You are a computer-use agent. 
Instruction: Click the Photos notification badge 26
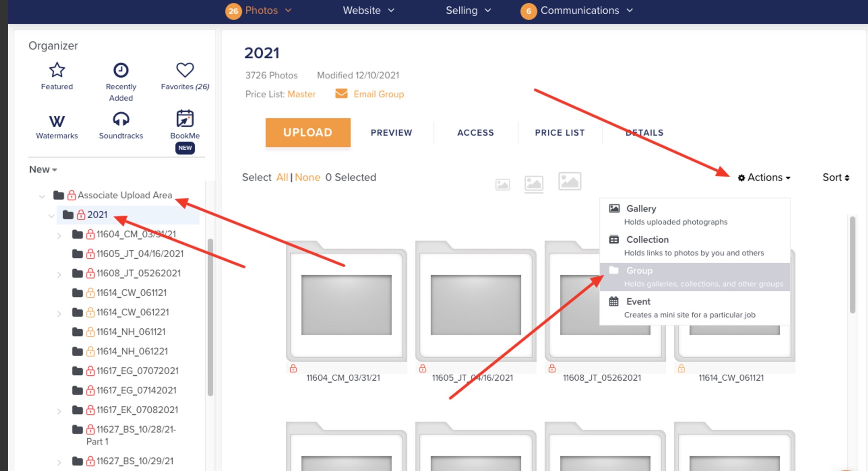coord(233,11)
